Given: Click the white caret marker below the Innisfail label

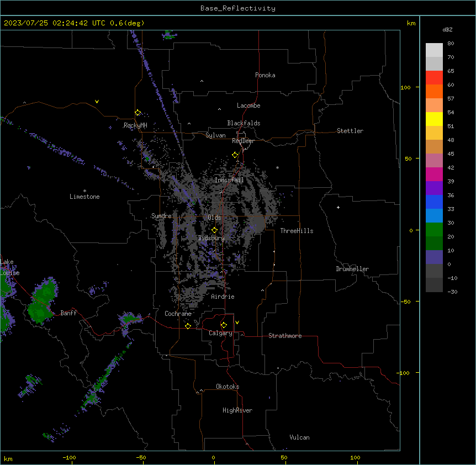Looking at the screenshot, I should point(221,192).
